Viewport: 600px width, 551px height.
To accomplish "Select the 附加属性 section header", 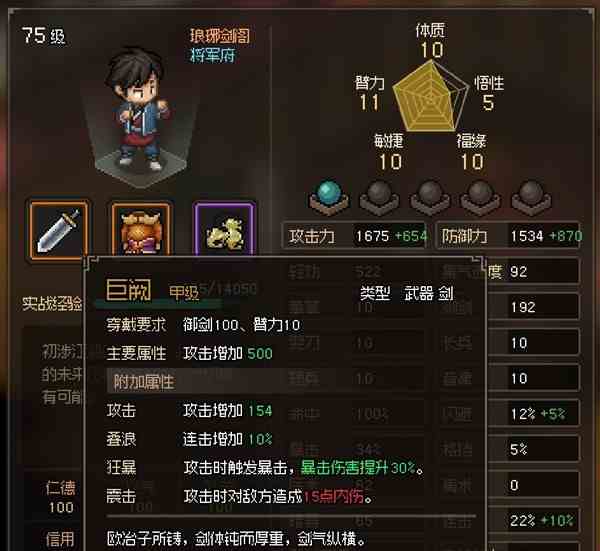I will 144,382.
